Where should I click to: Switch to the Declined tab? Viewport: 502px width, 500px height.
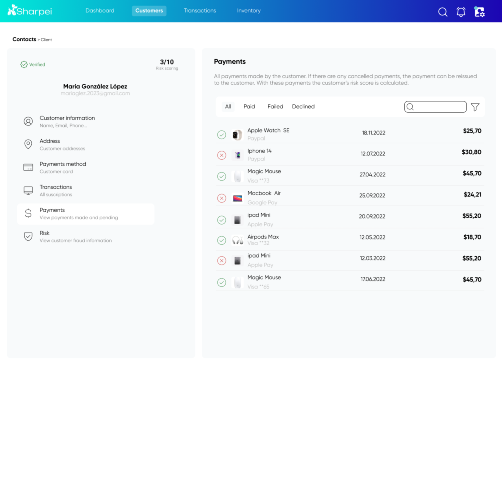(303, 107)
